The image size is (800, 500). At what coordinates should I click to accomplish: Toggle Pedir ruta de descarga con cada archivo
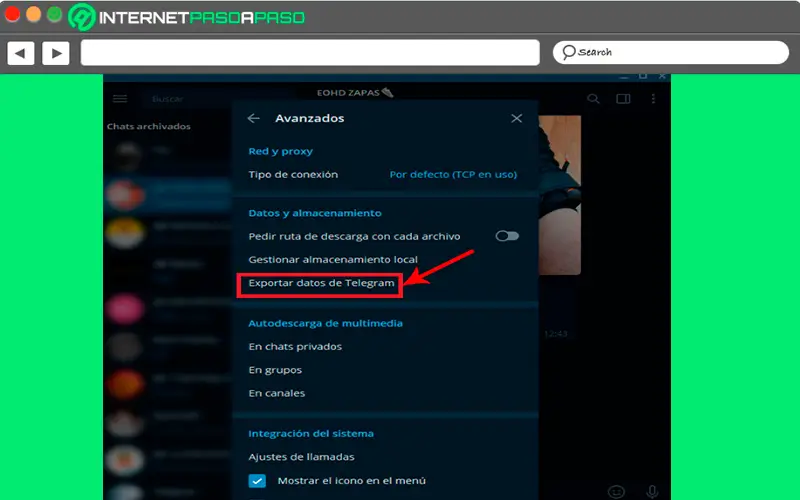[x=507, y=236]
